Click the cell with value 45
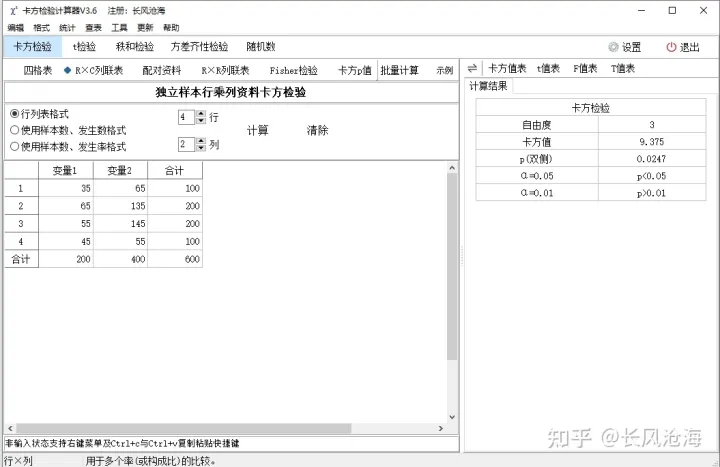The image size is (720, 467). (66, 242)
